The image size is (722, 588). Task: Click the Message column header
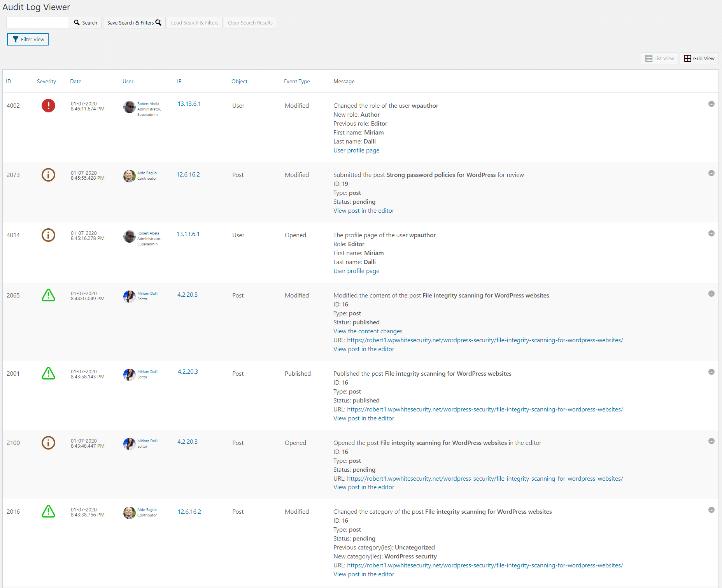(344, 81)
